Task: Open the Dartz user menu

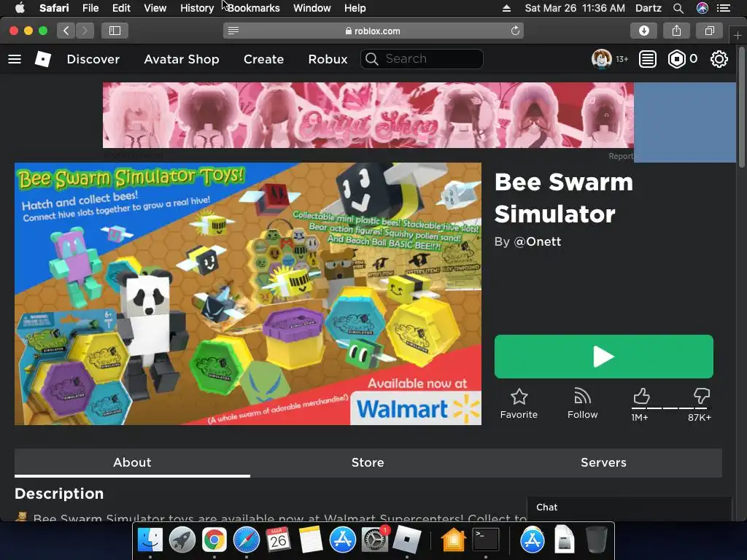Action: click(649, 8)
